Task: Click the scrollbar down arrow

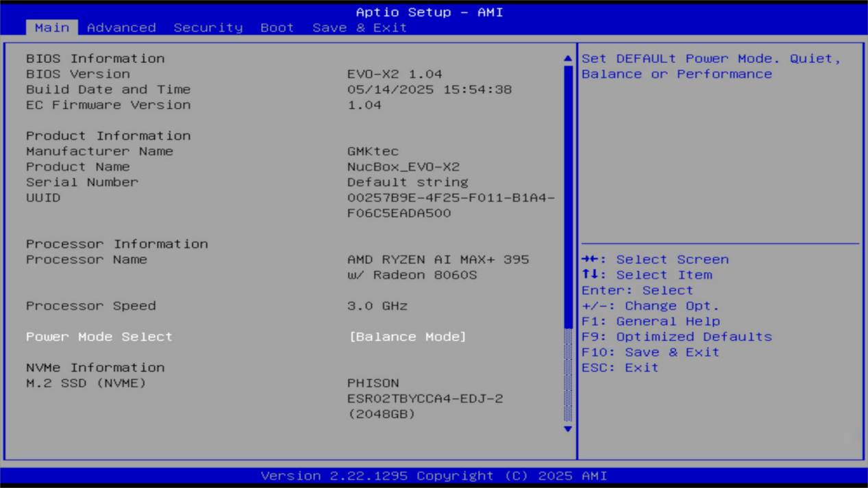Action: (x=567, y=429)
